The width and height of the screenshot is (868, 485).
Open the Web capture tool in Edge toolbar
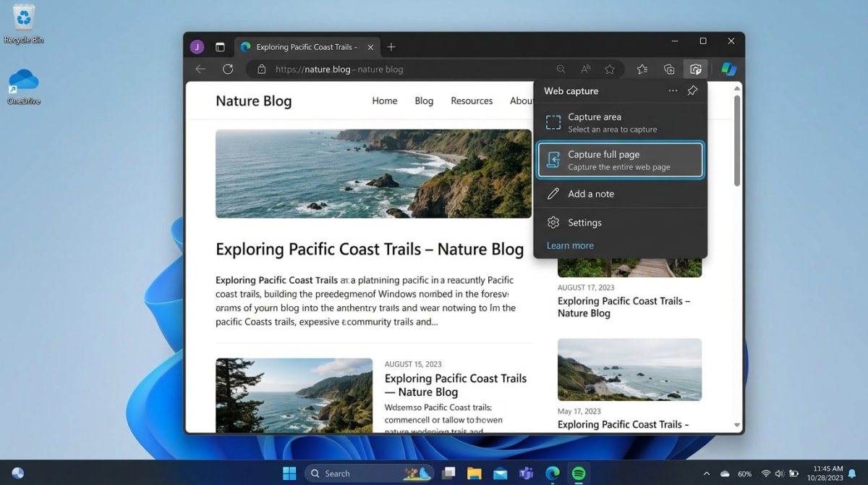pyautogui.click(x=695, y=69)
